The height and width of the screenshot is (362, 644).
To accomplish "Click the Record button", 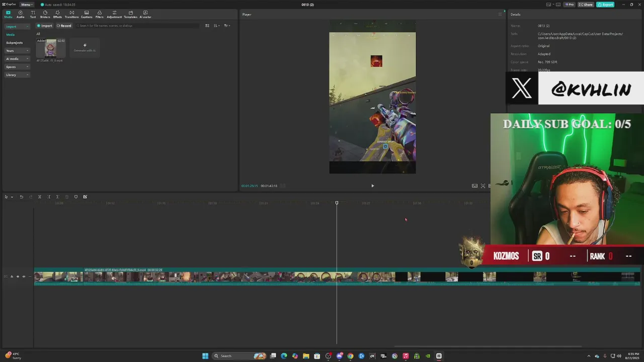I will tap(64, 26).
